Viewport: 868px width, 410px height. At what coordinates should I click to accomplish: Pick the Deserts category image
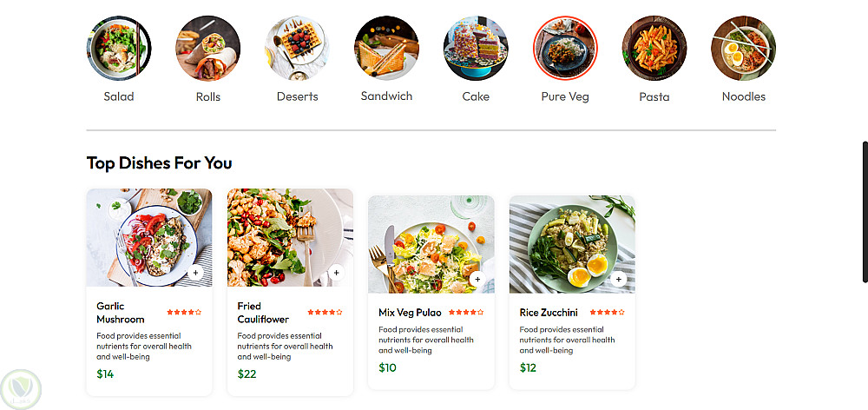[x=298, y=48]
